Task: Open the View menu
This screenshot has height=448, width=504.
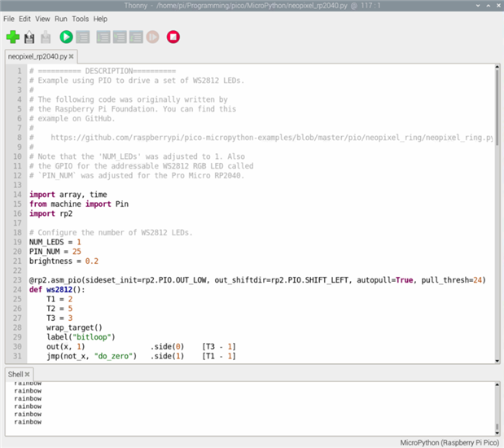Action: point(42,18)
